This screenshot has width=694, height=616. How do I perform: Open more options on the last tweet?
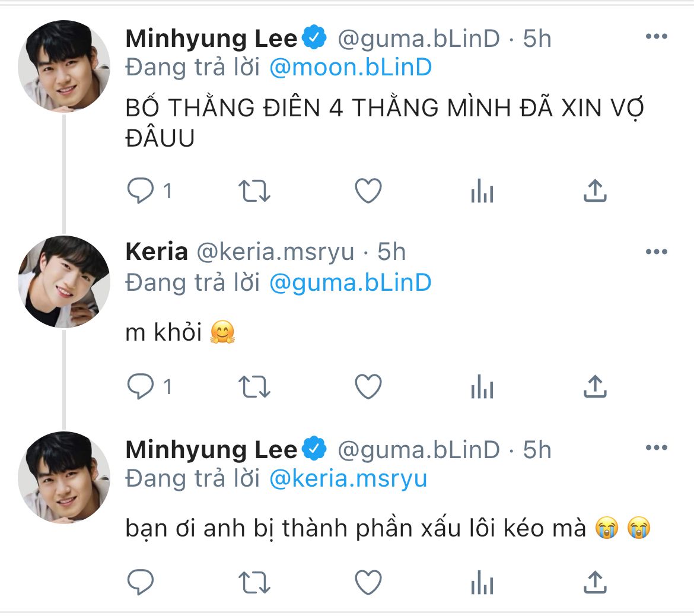[x=656, y=447]
